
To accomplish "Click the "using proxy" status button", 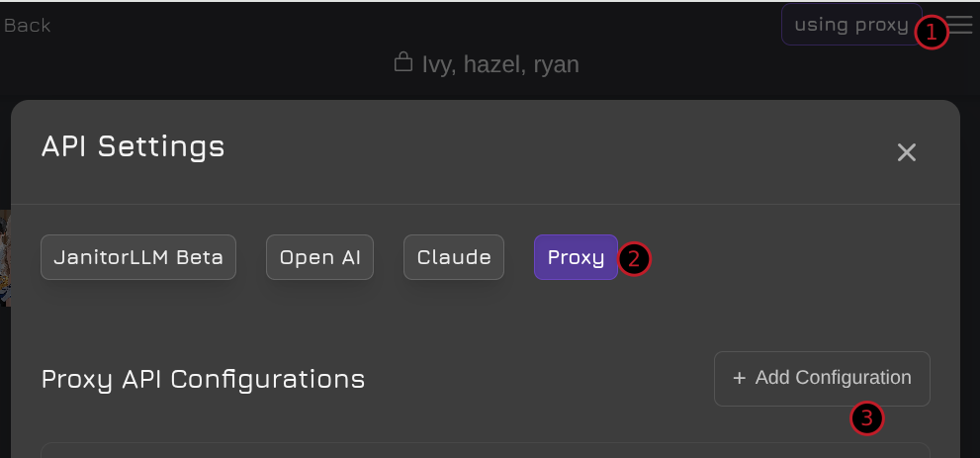I will click(850, 25).
